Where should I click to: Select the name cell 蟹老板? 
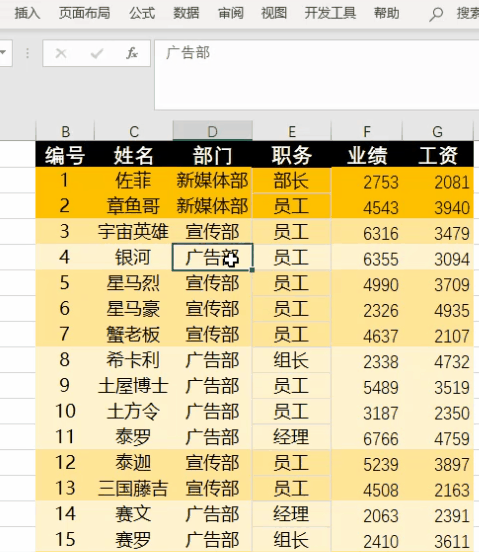[x=134, y=334]
